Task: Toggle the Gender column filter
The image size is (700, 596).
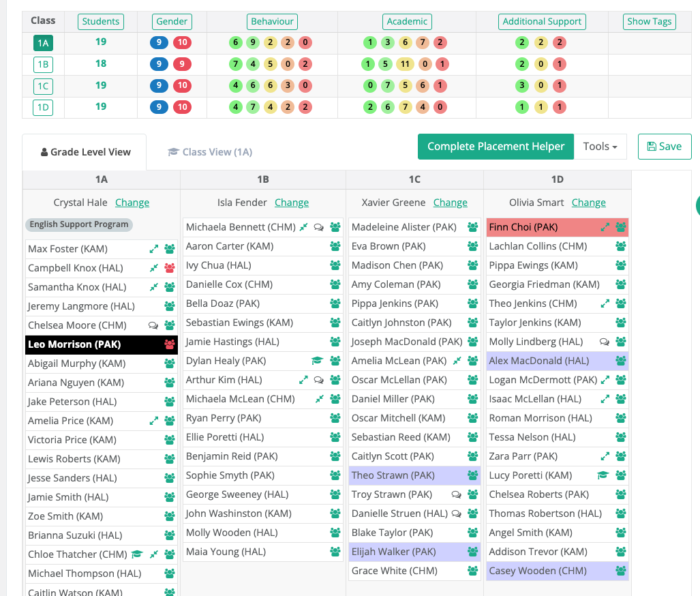Action: [x=172, y=21]
